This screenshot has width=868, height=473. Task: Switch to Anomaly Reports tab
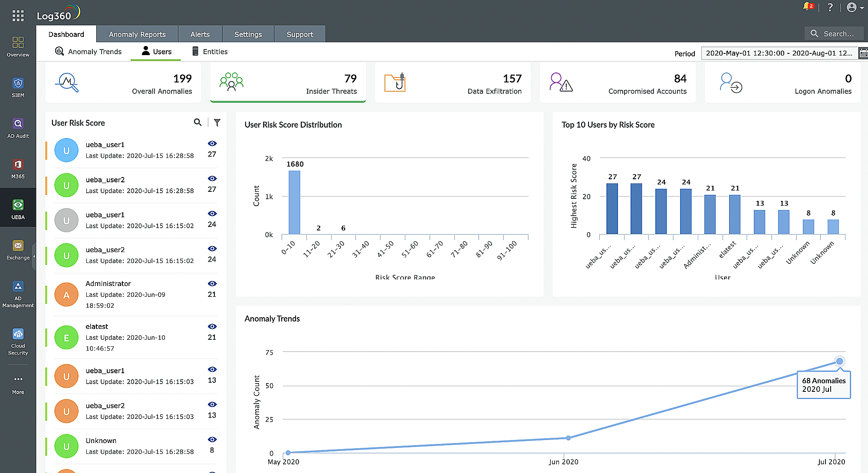(137, 34)
